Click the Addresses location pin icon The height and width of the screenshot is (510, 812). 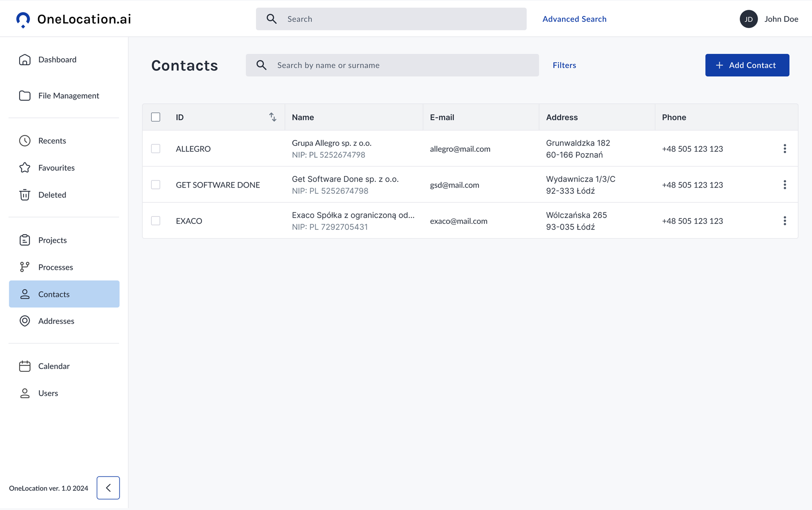pos(25,321)
